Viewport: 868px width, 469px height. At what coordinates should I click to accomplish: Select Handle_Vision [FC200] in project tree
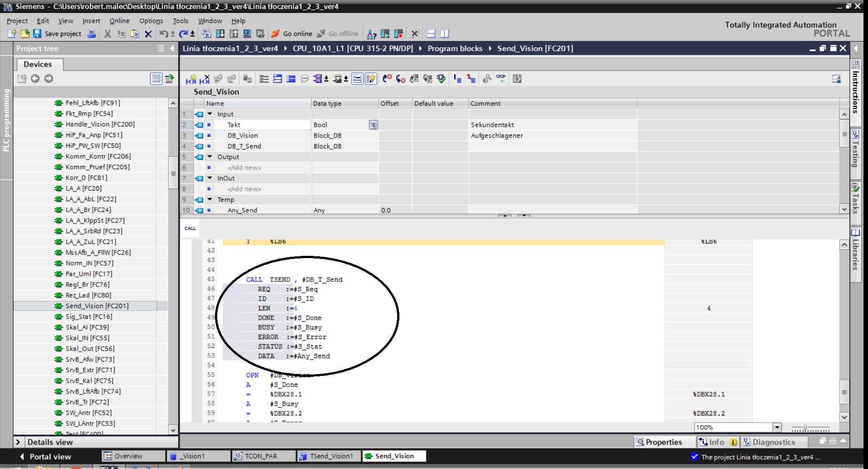pyautogui.click(x=100, y=125)
